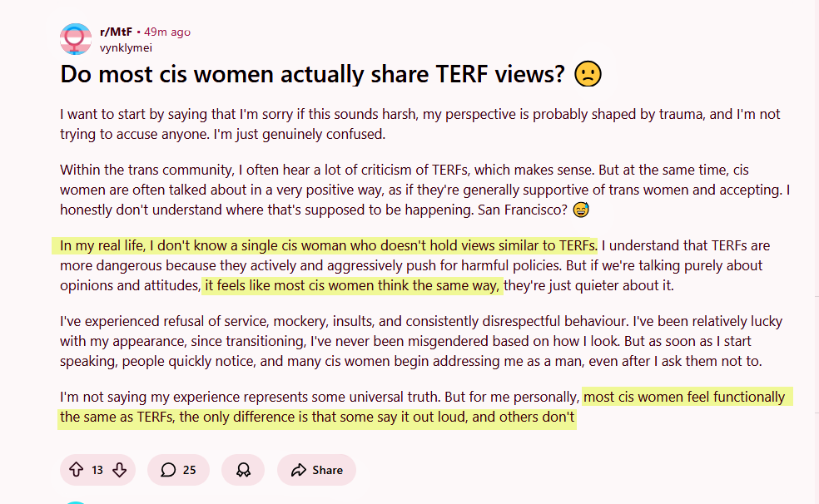Click the 25 comments count
This screenshot has width=819, height=504.
(x=189, y=470)
